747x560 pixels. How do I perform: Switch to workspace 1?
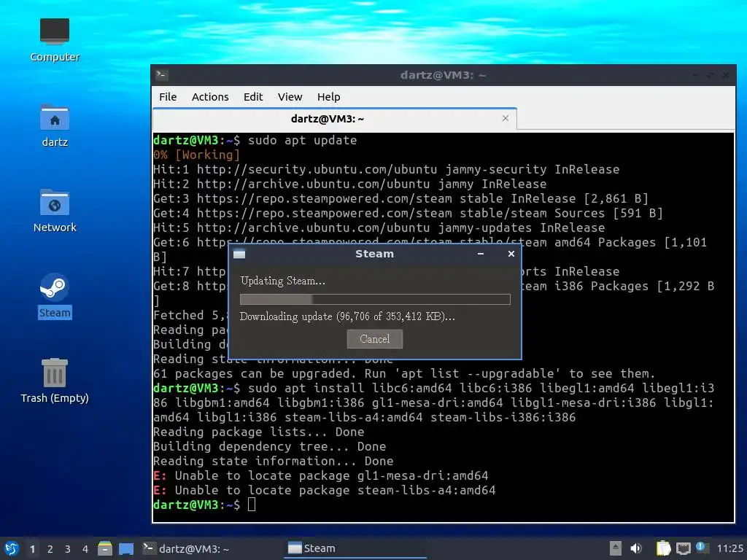pos(32,549)
